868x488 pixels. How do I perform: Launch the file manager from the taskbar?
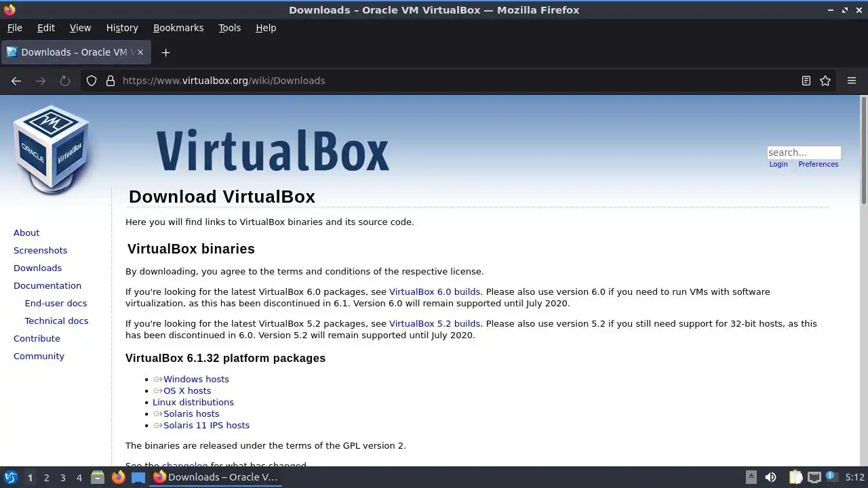pos(98,477)
